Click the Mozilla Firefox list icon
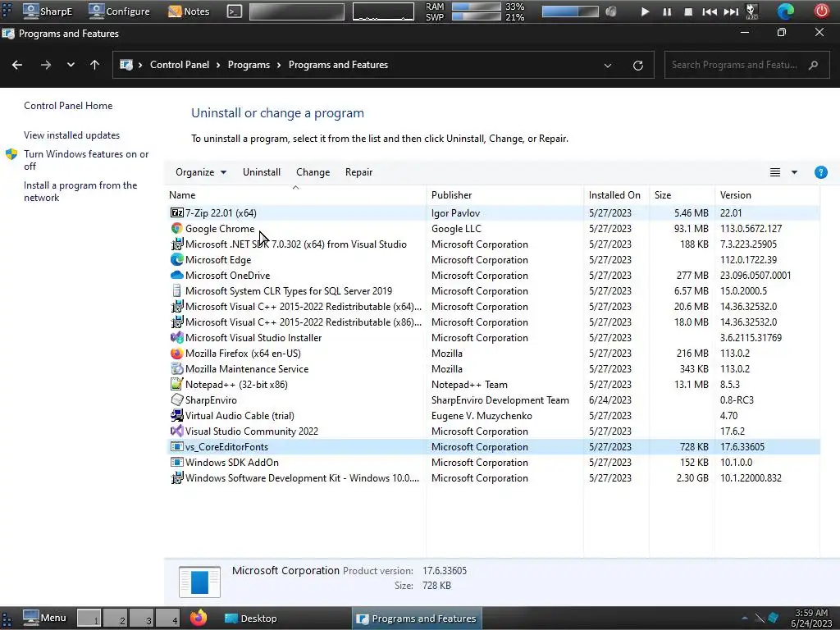The image size is (840, 630). pyautogui.click(x=177, y=353)
